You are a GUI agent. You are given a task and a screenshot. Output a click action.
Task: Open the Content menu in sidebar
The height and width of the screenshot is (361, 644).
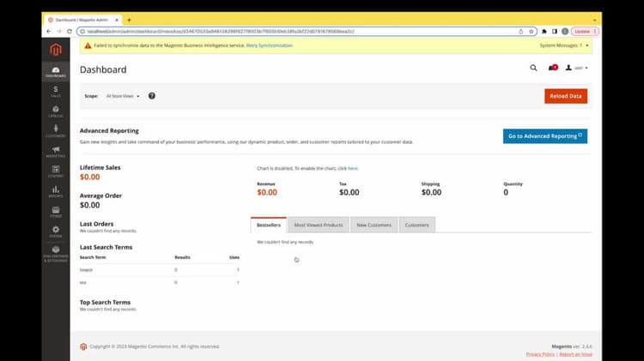tap(56, 171)
